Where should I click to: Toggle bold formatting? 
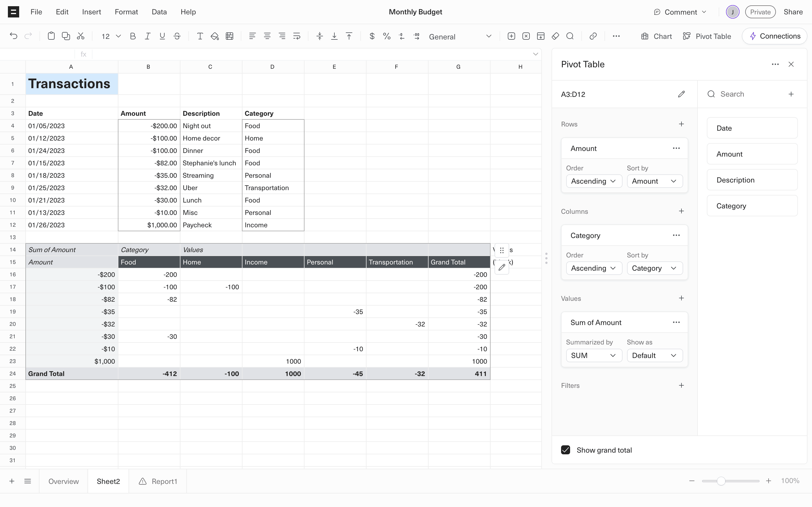(x=133, y=36)
